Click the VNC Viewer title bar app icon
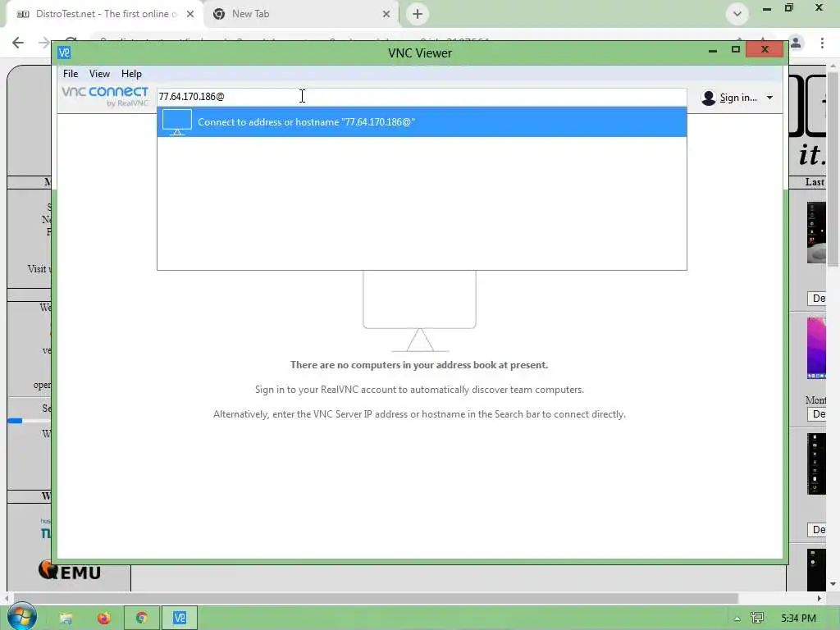This screenshot has height=630, width=840. click(x=64, y=52)
